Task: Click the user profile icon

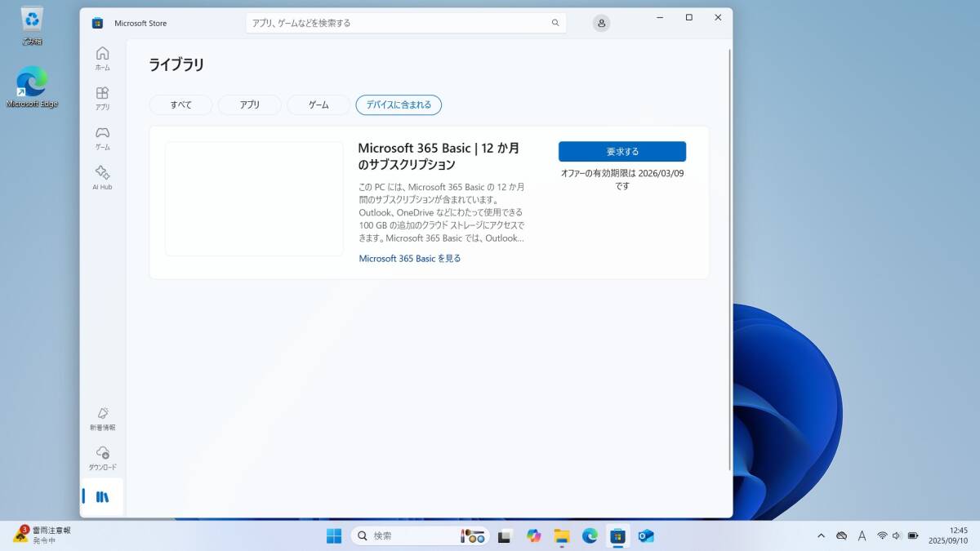Action: pyautogui.click(x=601, y=23)
